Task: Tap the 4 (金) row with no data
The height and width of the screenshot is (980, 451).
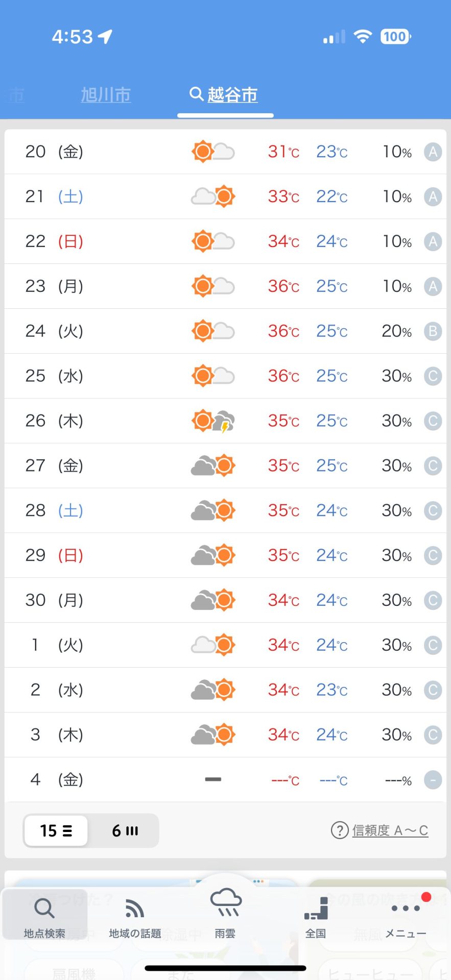Action: click(x=225, y=779)
